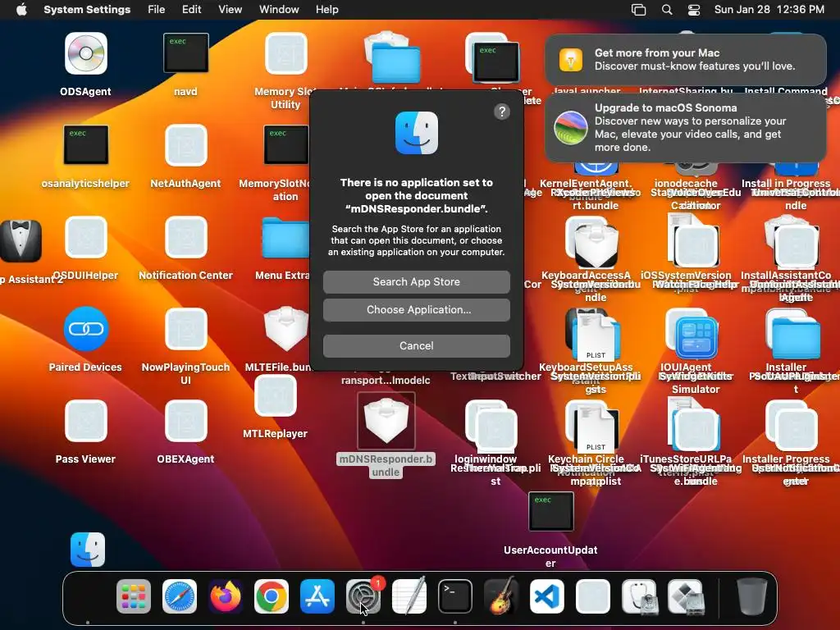This screenshot has width=840, height=630.
Task: Select the Menu Extras folder
Action: tap(285, 238)
